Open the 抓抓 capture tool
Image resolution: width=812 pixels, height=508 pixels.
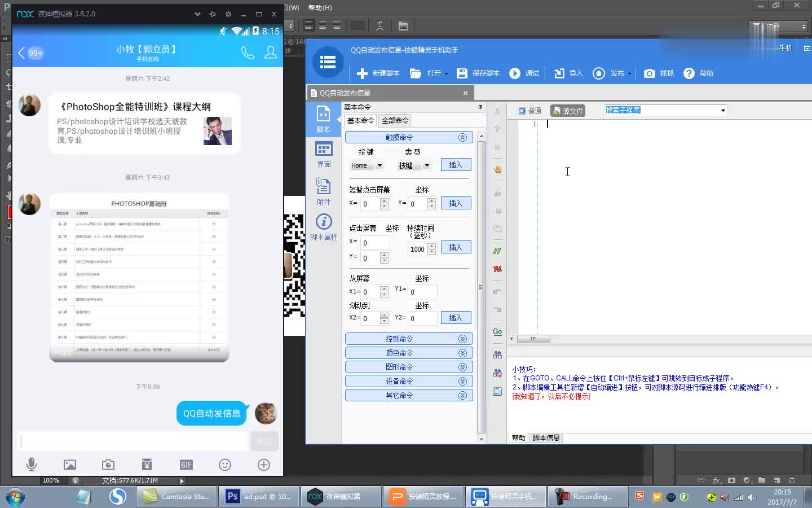pos(659,73)
